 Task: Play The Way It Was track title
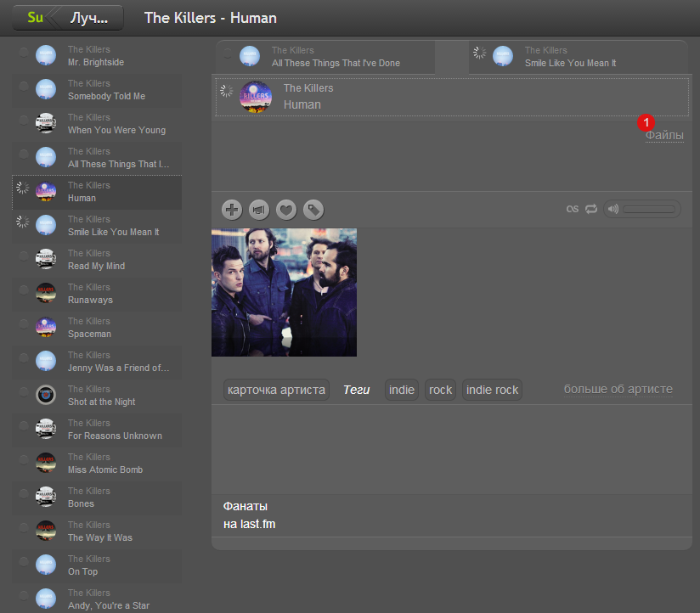pos(100,537)
